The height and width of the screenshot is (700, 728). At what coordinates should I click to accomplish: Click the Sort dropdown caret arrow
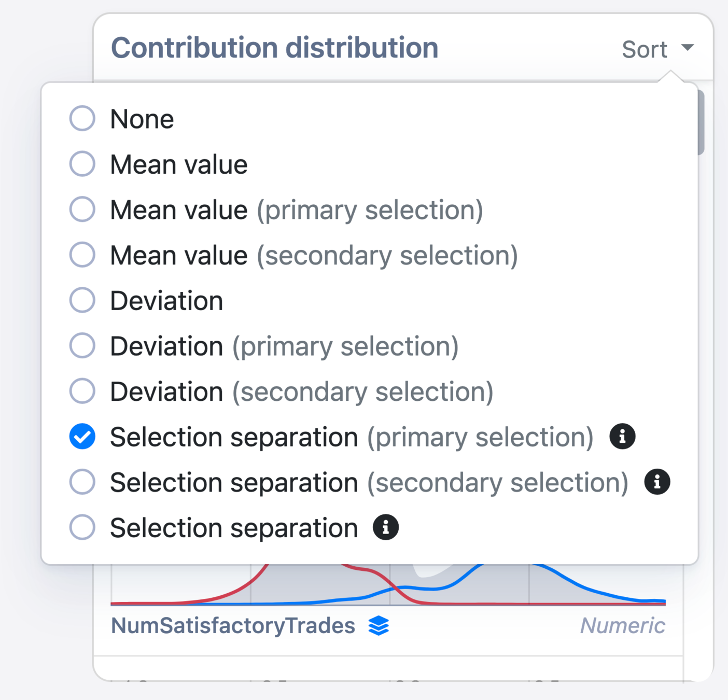[688, 48]
